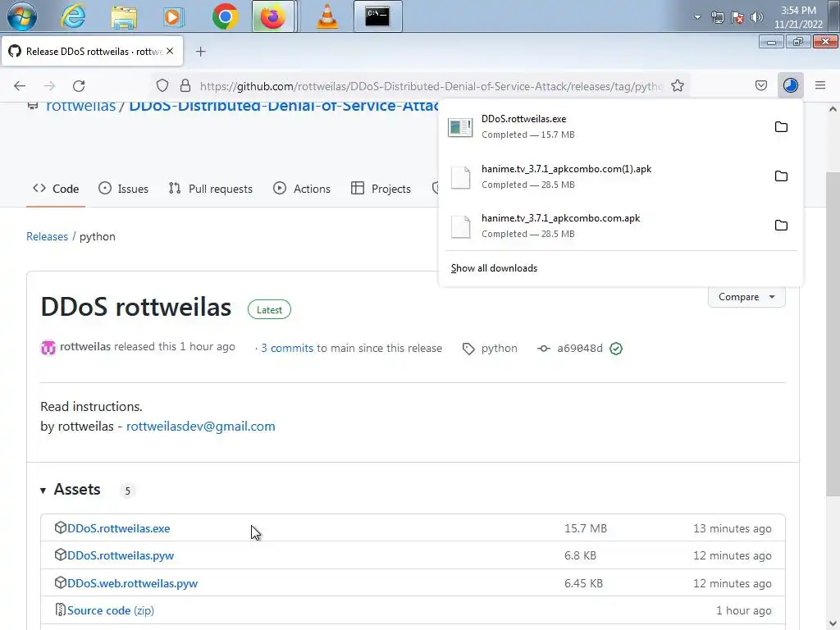Screen dimensions: 840x630
Task: Select the Issues tab
Action: point(124,189)
